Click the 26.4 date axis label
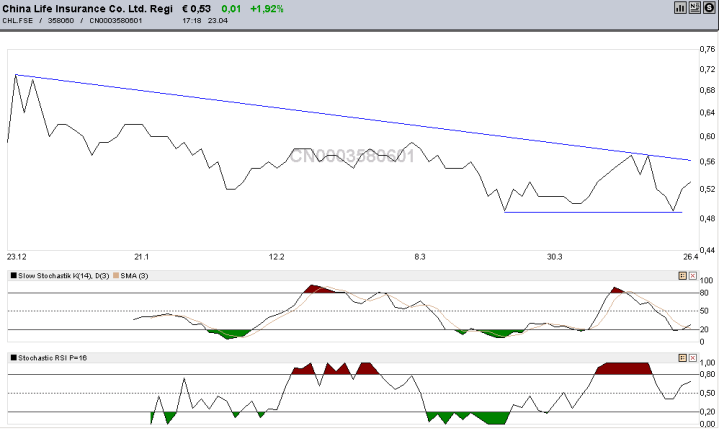Image resolution: width=719 pixels, height=431 pixels. tap(691, 257)
